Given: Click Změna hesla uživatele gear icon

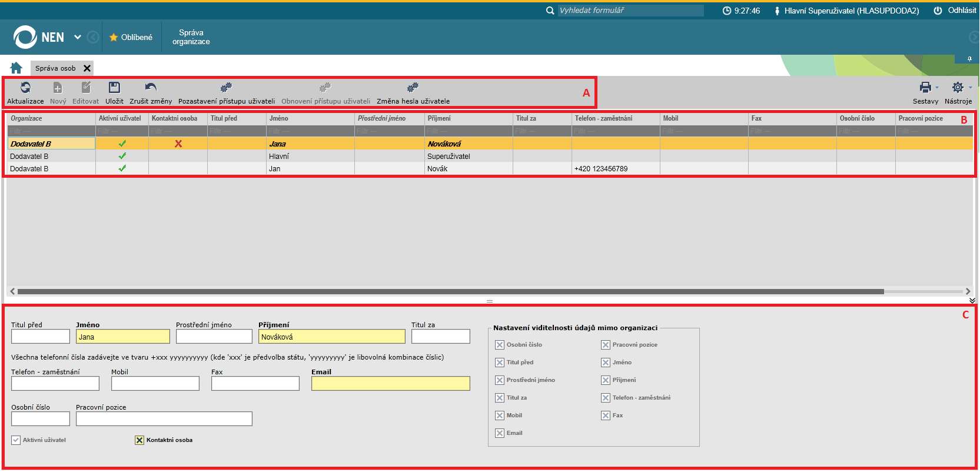Looking at the screenshot, I should pyautogui.click(x=413, y=88).
